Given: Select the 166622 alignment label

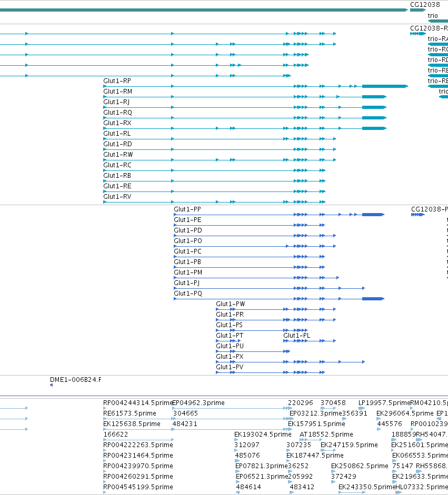Looking at the screenshot, I should tap(116, 435).
